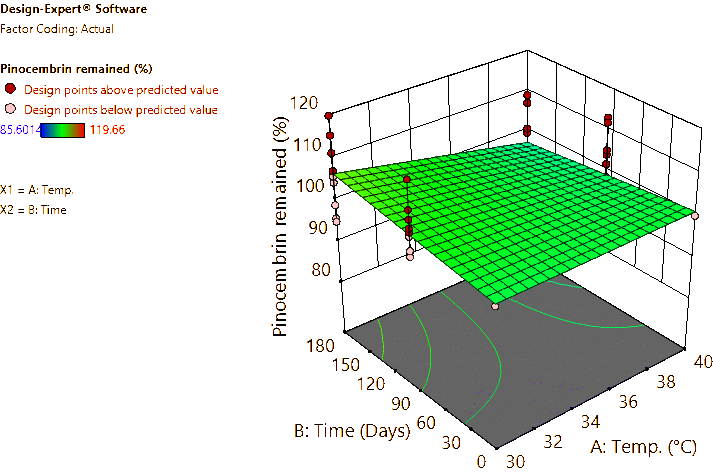Click the 'B: Time (Days)' axis title

pyautogui.click(x=351, y=431)
